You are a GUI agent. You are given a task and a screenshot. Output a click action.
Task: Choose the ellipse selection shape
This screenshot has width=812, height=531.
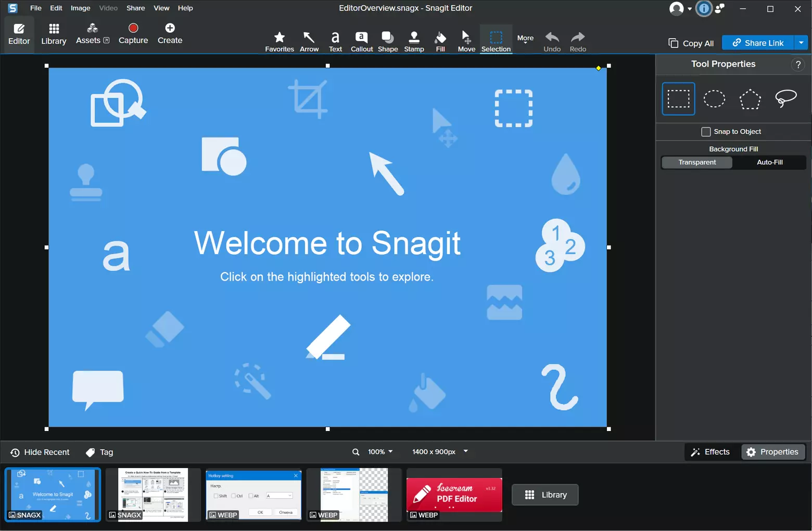click(714, 98)
